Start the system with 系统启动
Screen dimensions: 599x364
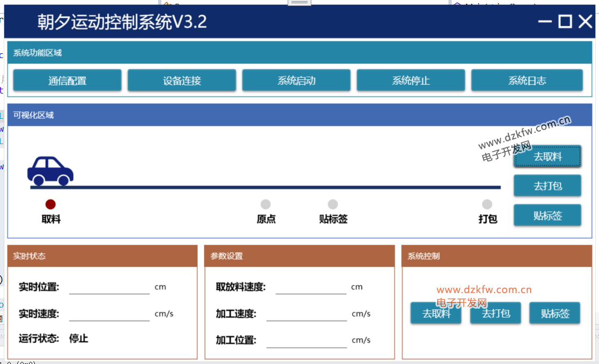pyautogui.click(x=296, y=81)
